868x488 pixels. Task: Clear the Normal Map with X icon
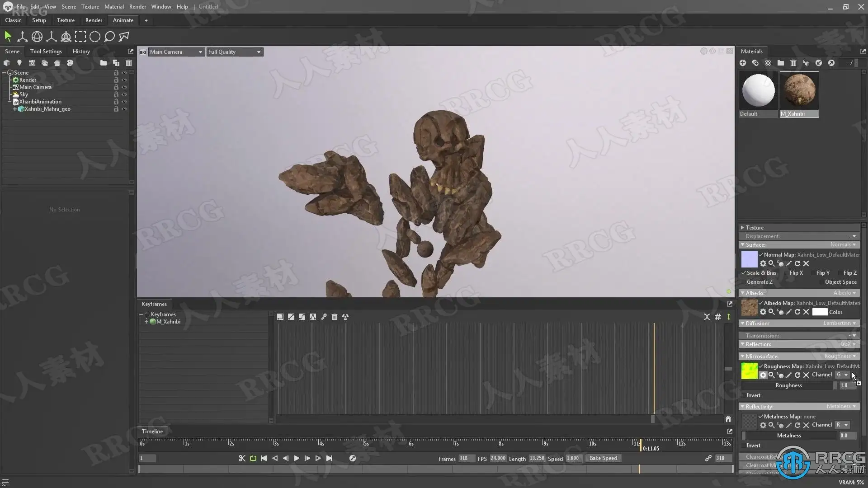(x=806, y=263)
